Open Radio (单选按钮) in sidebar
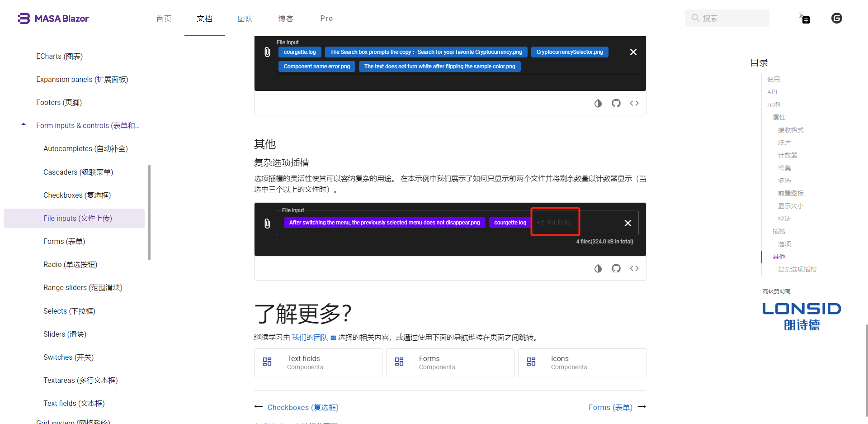This screenshot has width=868, height=424. pyautogui.click(x=70, y=265)
